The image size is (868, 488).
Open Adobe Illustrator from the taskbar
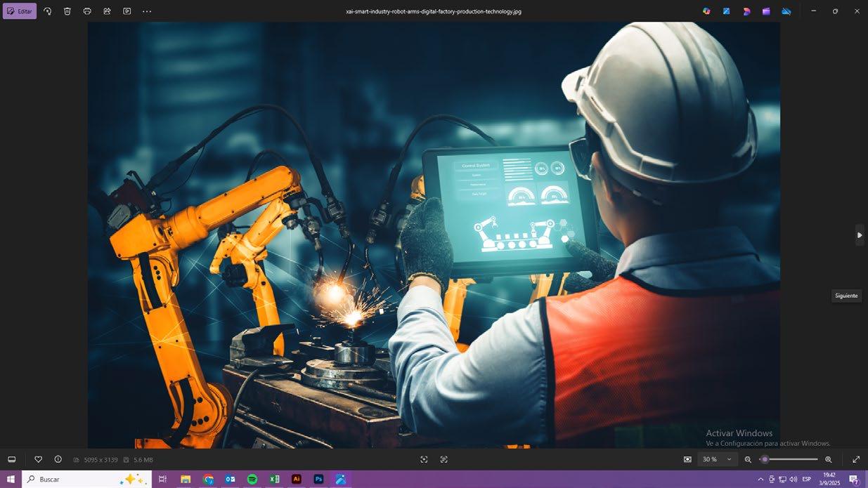point(297,479)
